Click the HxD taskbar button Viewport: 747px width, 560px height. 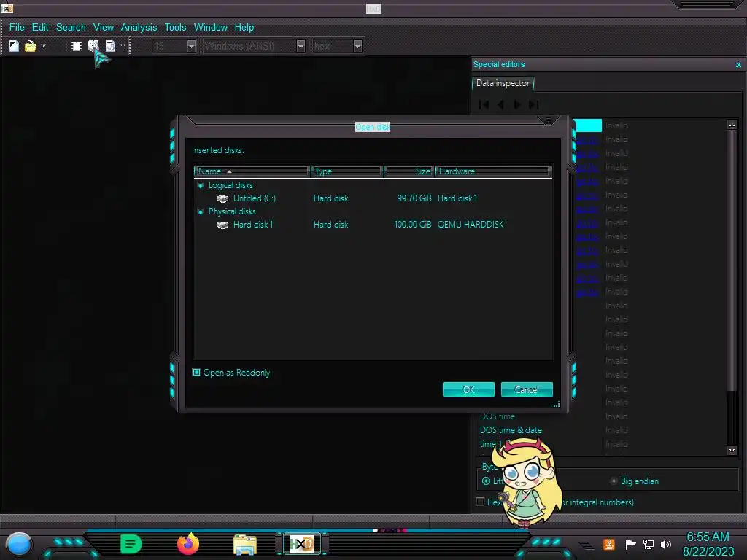coord(302,544)
